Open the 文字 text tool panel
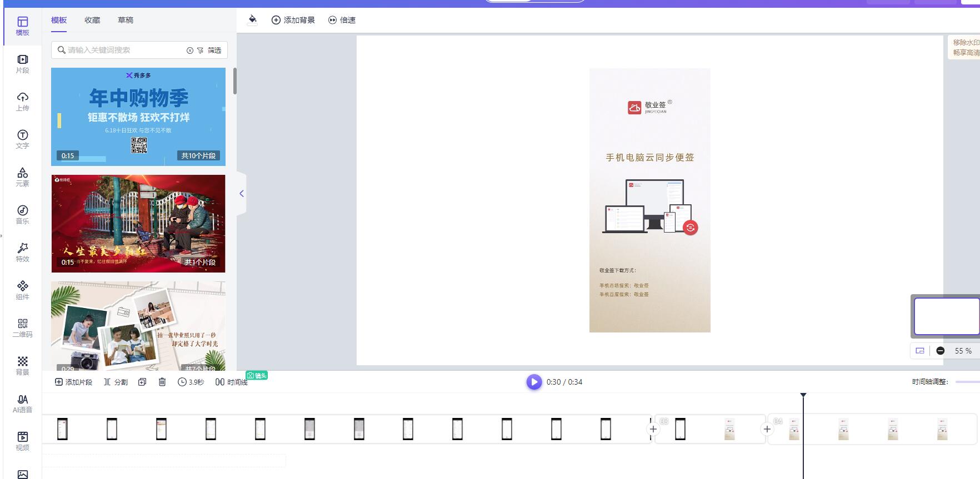The width and height of the screenshot is (980, 479). coord(22,139)
